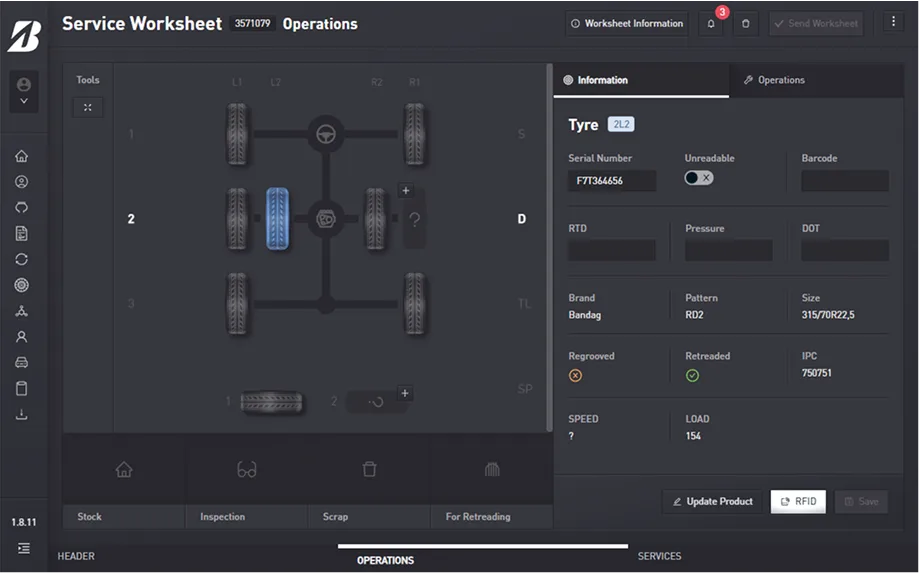Click the Scrap bin icon tile
919x573 pixels.
369,469
